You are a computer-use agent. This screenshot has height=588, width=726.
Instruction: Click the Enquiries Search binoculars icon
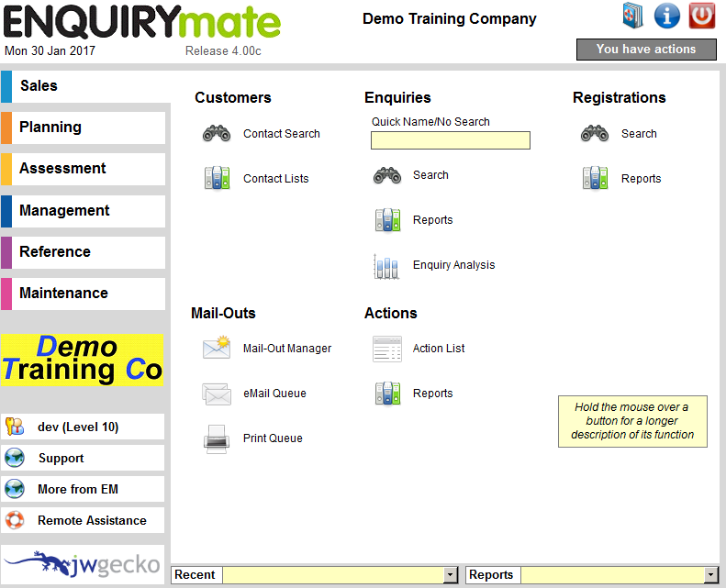click(x=387, y=175)
